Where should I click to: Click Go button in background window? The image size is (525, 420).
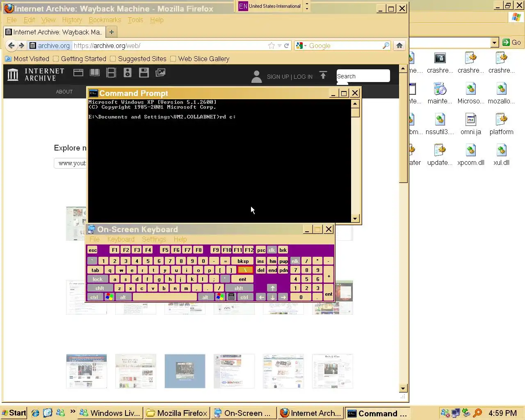(x=512, y=42)
